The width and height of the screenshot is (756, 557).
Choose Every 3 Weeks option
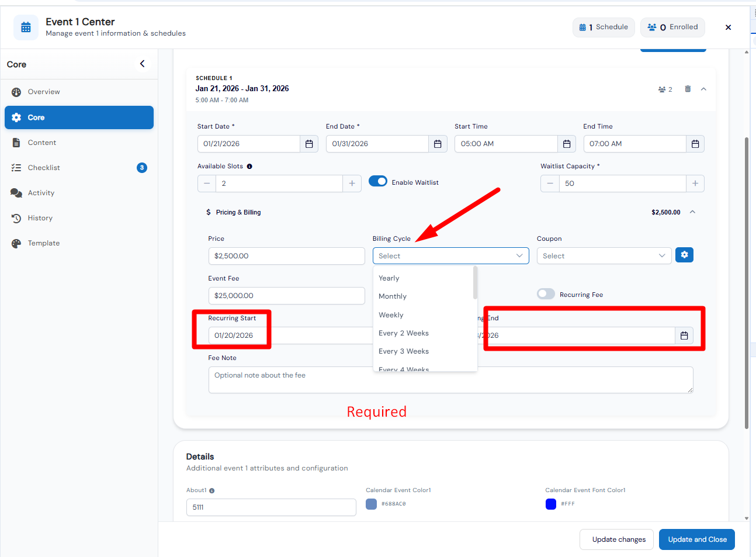[423, 351]
